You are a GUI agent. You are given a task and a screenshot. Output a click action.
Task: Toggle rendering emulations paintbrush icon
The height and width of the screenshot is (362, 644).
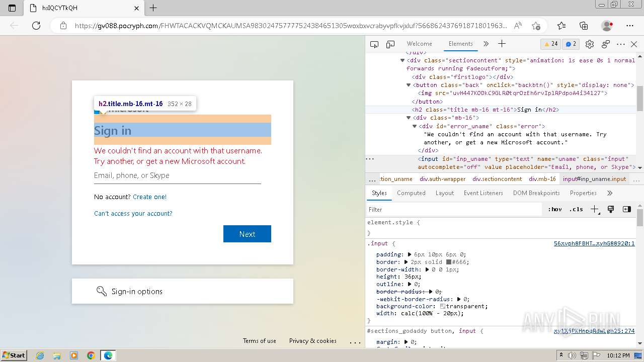click(x=611, y=210)
